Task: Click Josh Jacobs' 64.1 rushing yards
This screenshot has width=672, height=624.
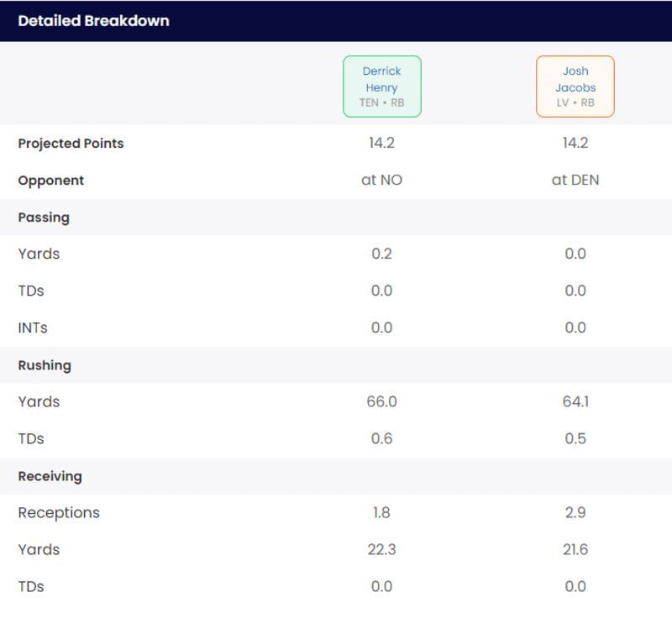Action: click(575, 402)
